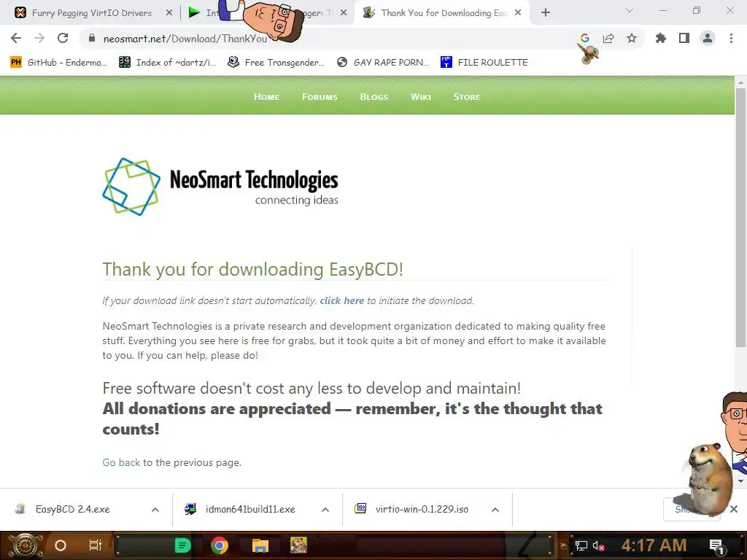Open the Wiki nav item
This screenshot has height=560, width=747.
[421, 97]
